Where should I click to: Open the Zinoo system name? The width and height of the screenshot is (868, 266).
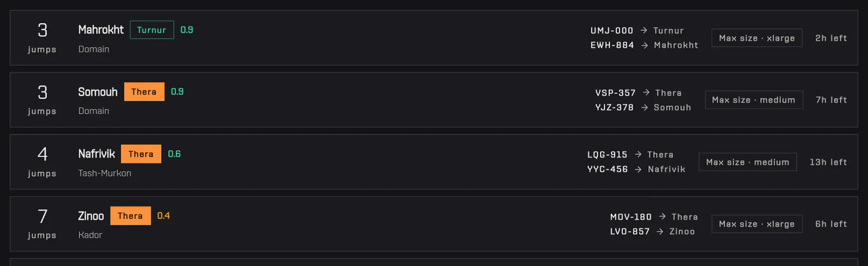91,216
